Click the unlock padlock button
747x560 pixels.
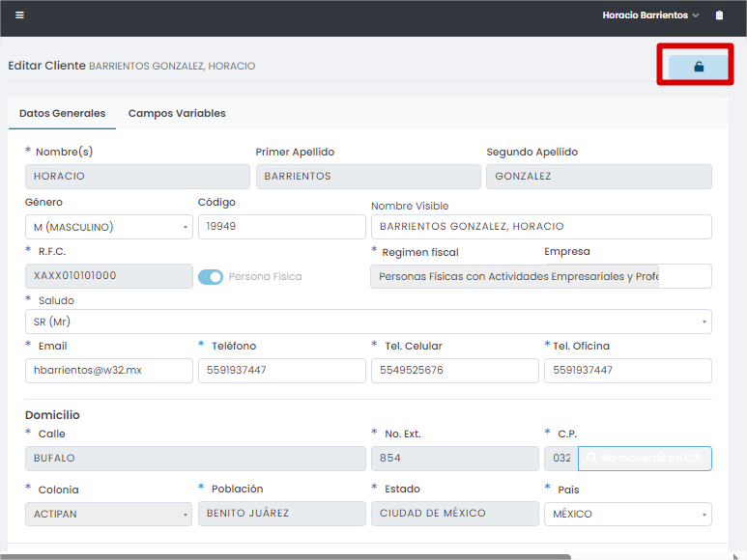[699, 67]
